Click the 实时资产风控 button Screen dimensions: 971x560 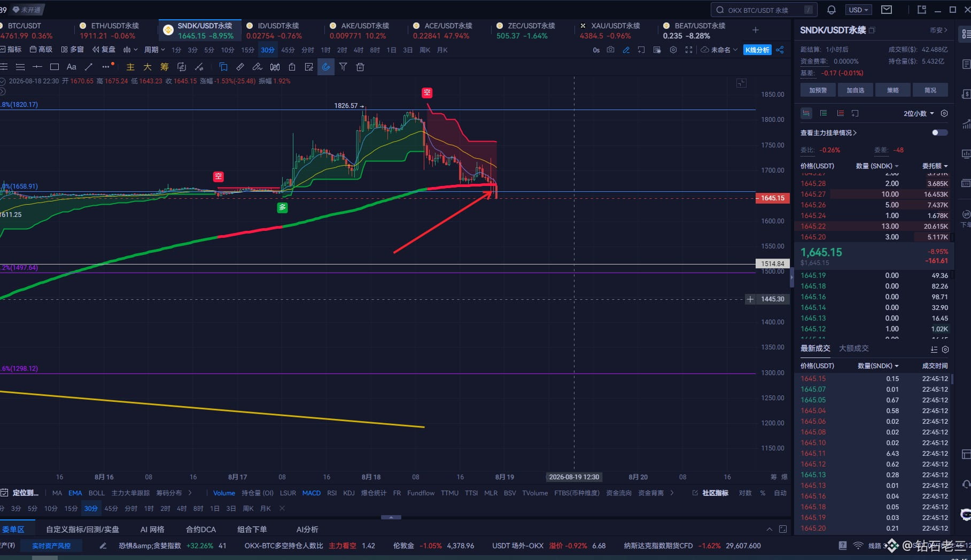[x=51, y=546]
